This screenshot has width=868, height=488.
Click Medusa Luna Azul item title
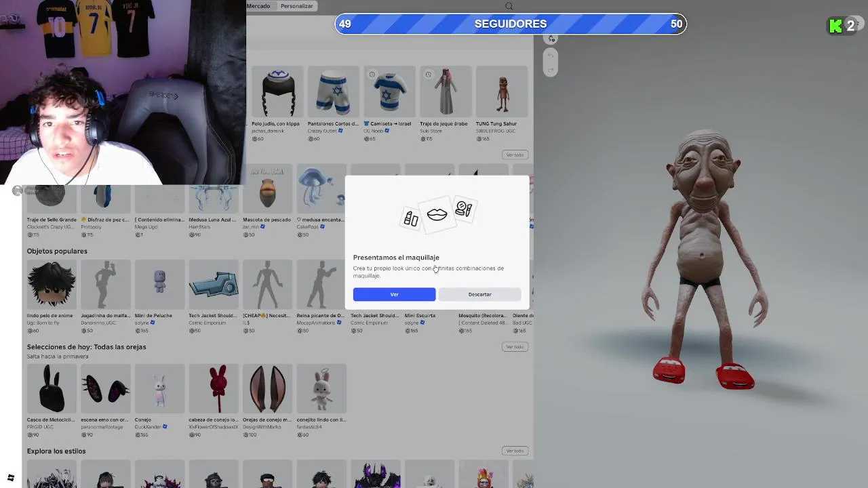213,220
